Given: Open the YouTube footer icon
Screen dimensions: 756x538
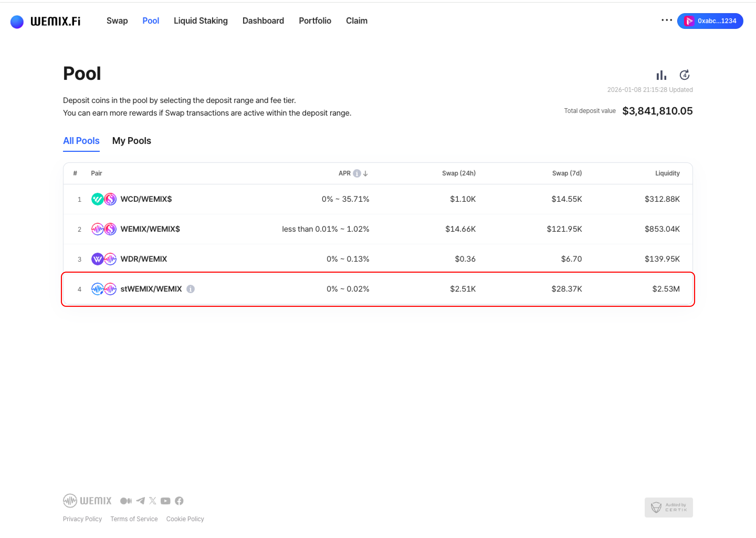Looking at the screenshot, I should (165, 500).
